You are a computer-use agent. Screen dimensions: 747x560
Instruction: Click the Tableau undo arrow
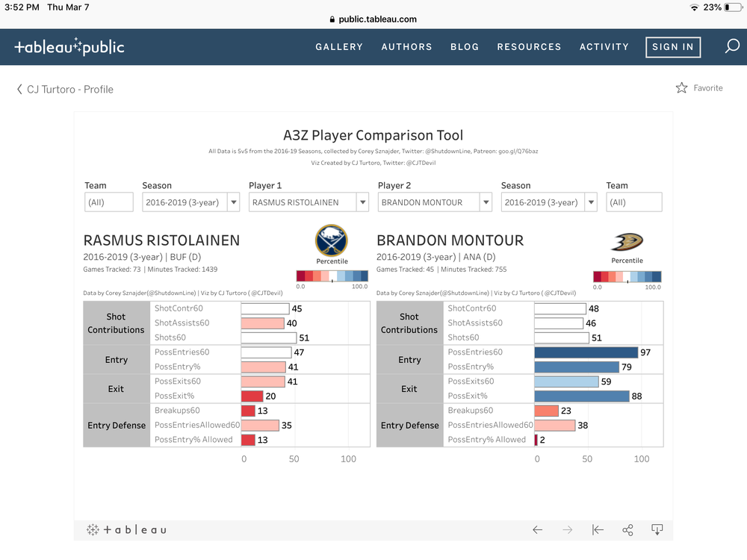pos(537,529)
